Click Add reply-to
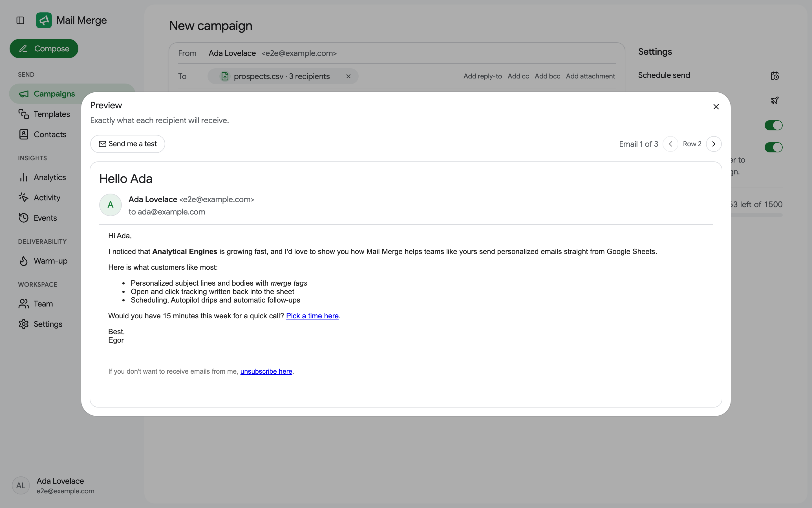The height and width of the screenshot is (508, 812). tap(482, 76)
